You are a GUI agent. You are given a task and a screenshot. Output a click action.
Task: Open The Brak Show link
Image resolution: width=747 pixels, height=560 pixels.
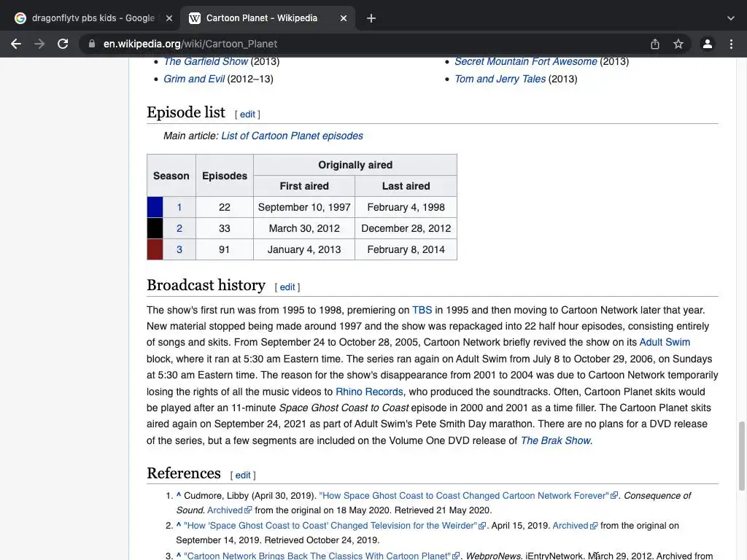click(555, 440)
